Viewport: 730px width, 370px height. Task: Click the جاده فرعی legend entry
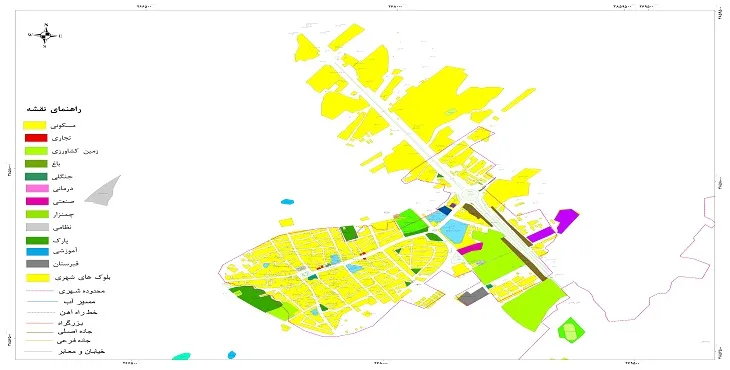point(58,341)
